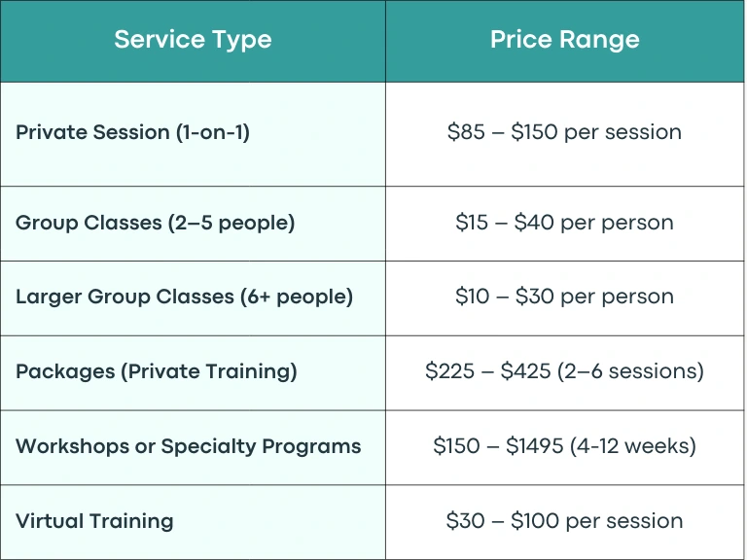Screen dimensions: 747x560
Task: Click the $1495 amount
Action: click(535, 446)
